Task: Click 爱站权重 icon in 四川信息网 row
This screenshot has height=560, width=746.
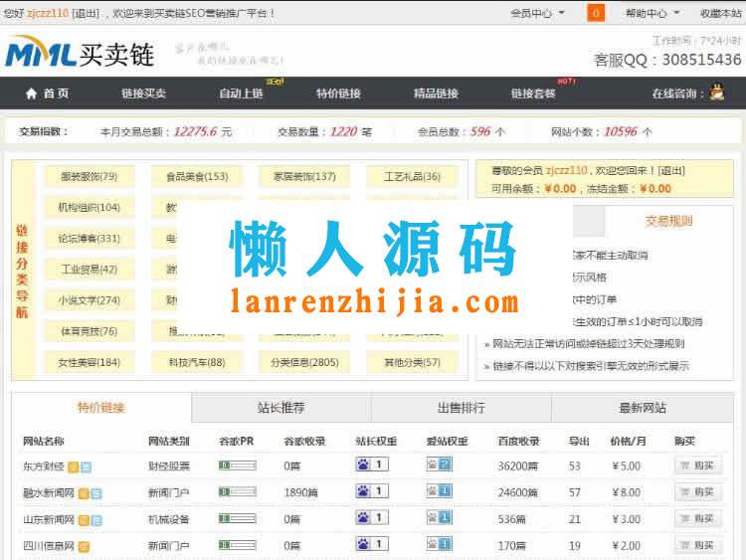Action: 439,544
